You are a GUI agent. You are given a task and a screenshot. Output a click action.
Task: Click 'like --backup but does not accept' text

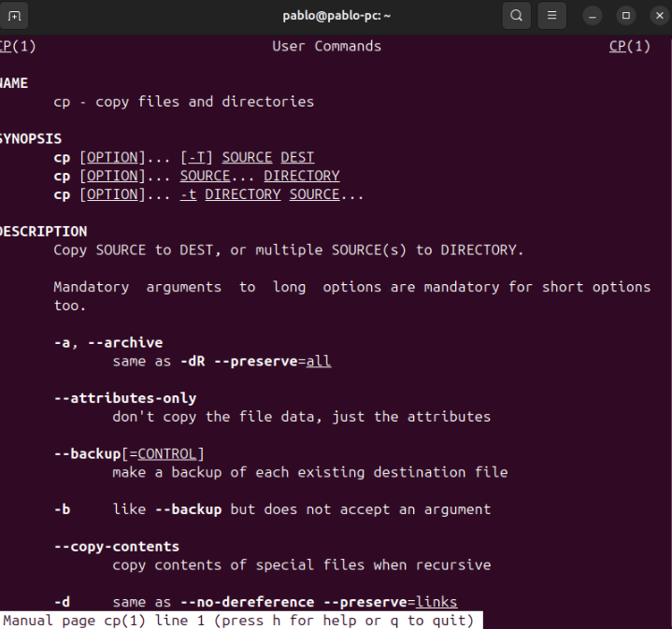(x=302, y=509)
